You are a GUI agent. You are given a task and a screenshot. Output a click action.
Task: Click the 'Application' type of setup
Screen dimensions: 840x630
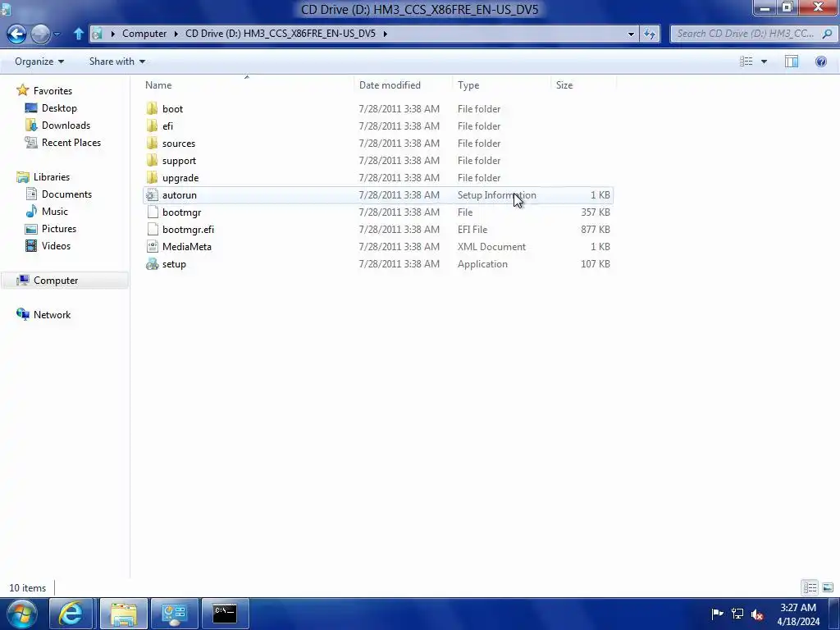coord(482,263)
